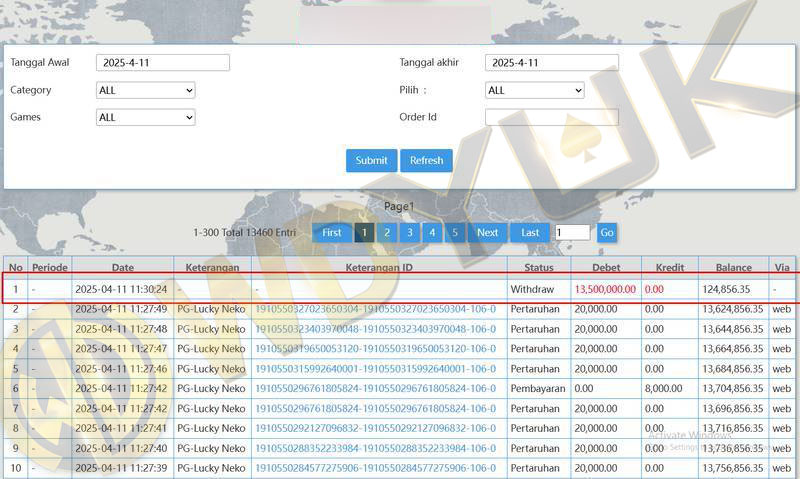Open the Category dropdown
The image size is (800, 479).
145,90
